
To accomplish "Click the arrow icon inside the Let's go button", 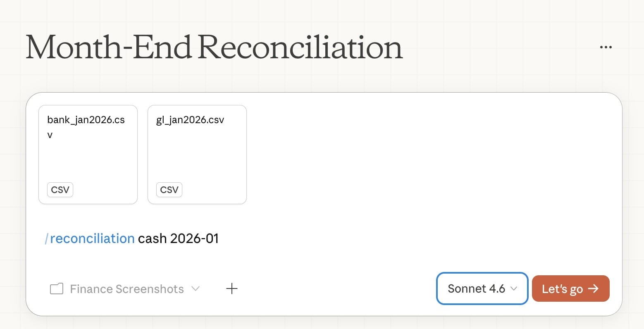I will tap(593, 288).
